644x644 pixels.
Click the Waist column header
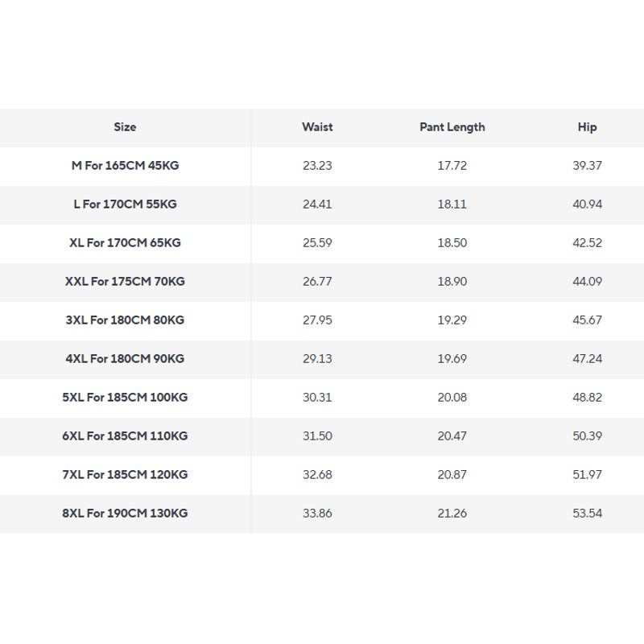point(317,127)
